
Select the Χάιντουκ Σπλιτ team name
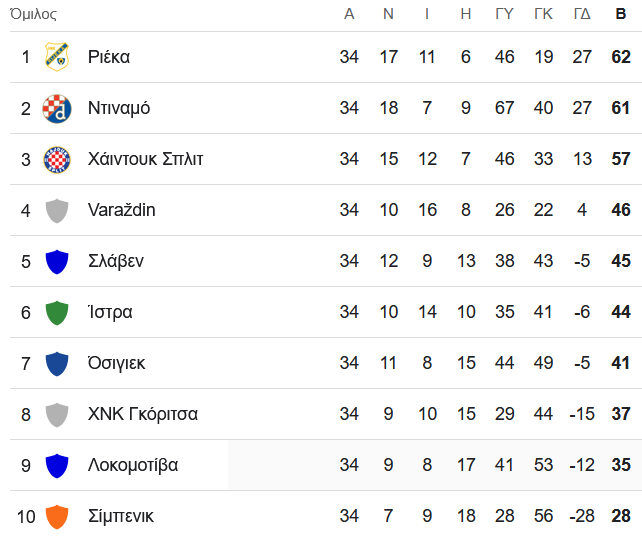click(x=145, y=159)
